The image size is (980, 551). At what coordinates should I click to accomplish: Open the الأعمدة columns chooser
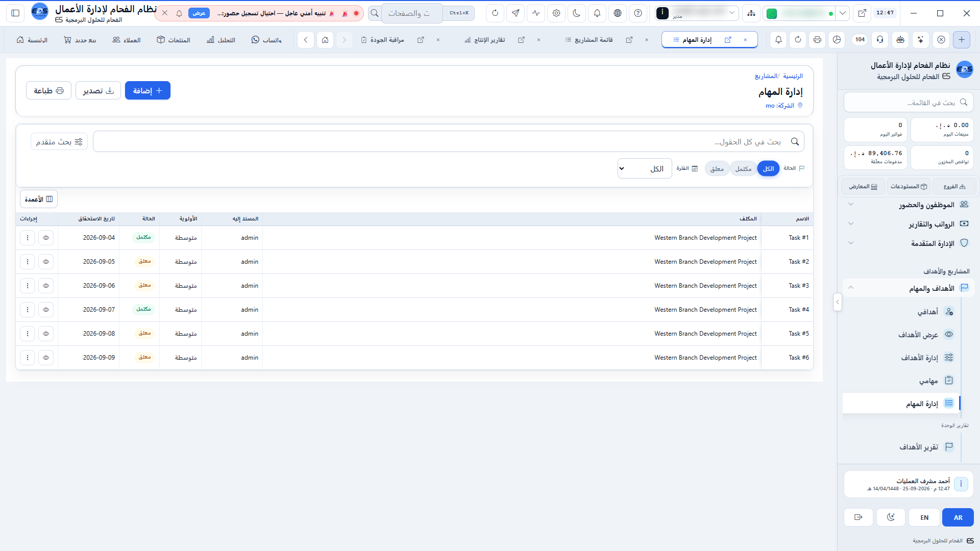(39, 199)
